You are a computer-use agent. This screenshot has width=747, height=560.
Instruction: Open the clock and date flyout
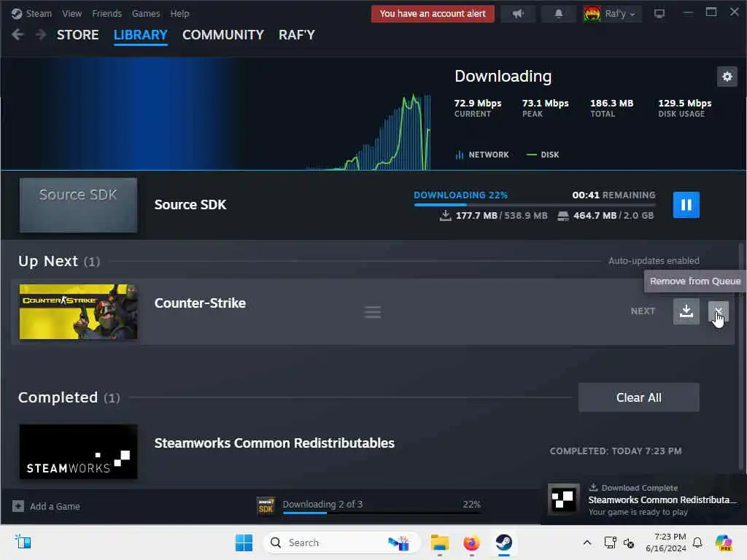[666, 542]
